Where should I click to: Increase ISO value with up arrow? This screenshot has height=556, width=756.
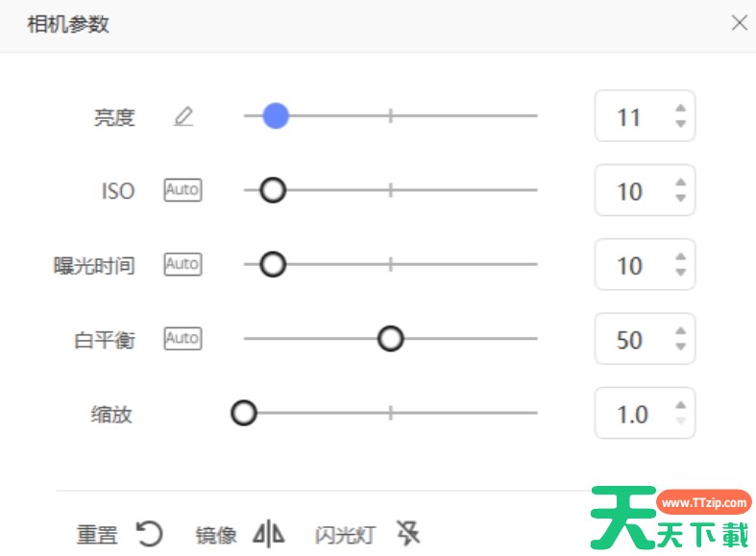click(x=680, y=182)
